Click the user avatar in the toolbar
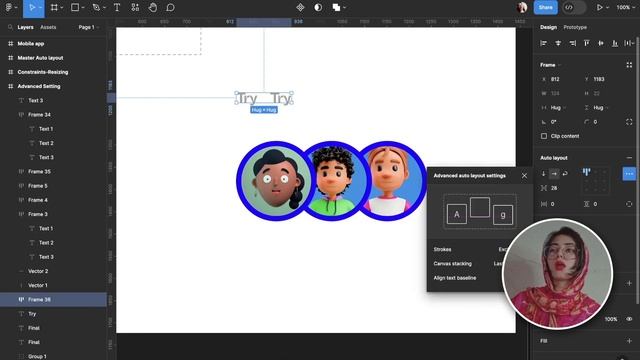The height and width of the screenshot is (360, 640). [x=522, y=7]
